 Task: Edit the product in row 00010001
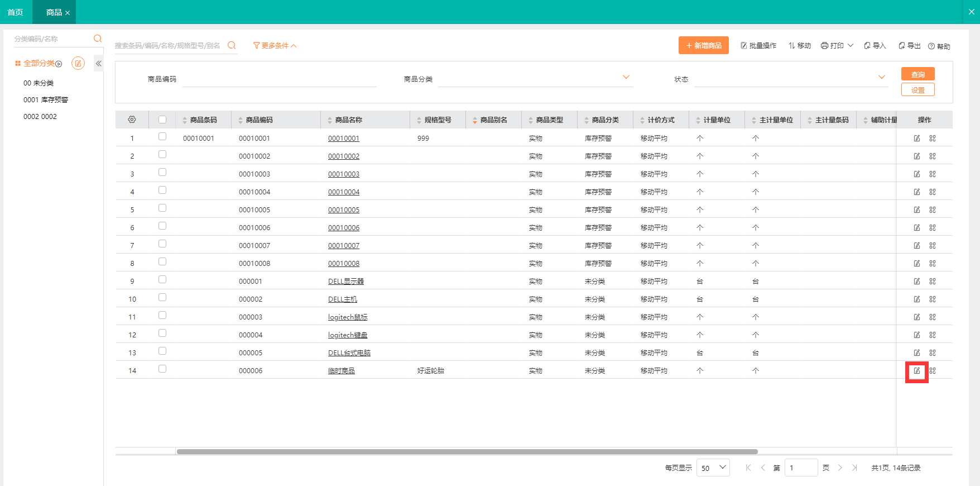(917, 138)
